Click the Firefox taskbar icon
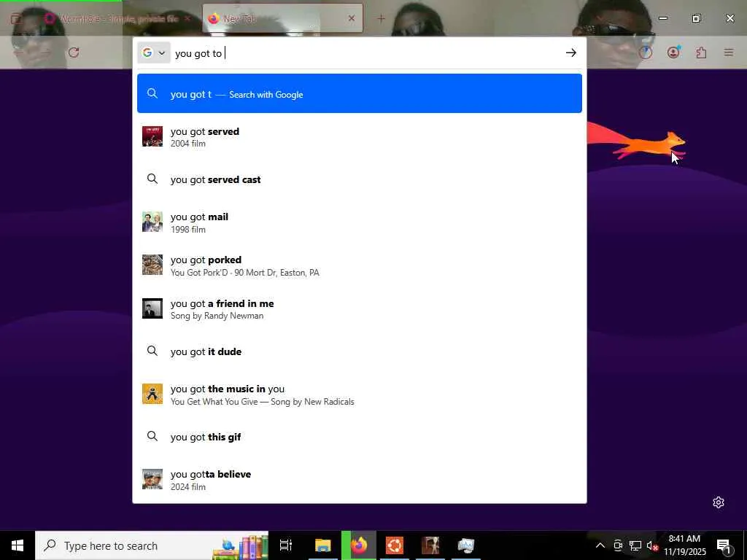The width and height of the screenshot is (747, 560). tap(359, 545)
